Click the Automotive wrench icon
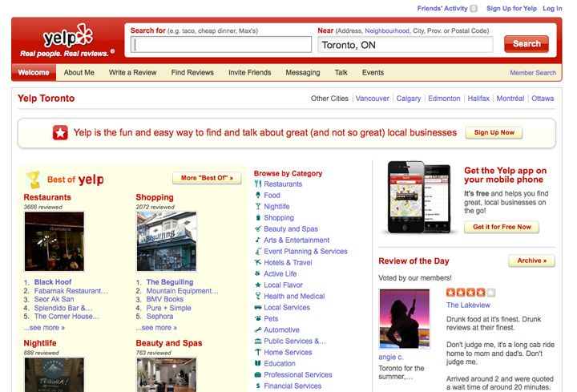The image size is (577, 392). (x=258, y=329)
